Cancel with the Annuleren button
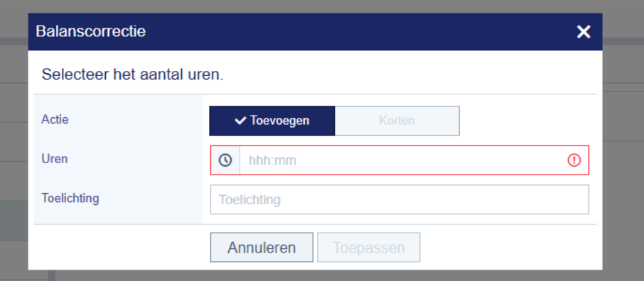Viewport: 644px width, 281px height. tap(262, 248)
